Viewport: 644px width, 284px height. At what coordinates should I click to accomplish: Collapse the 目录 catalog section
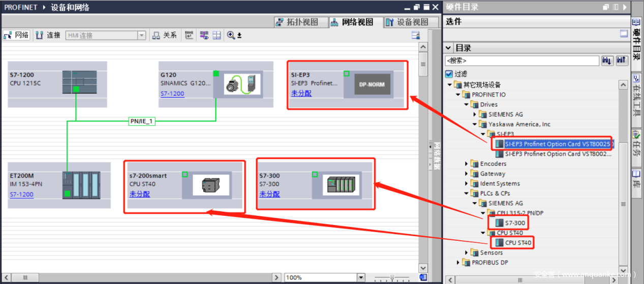(x=449, y=48)
